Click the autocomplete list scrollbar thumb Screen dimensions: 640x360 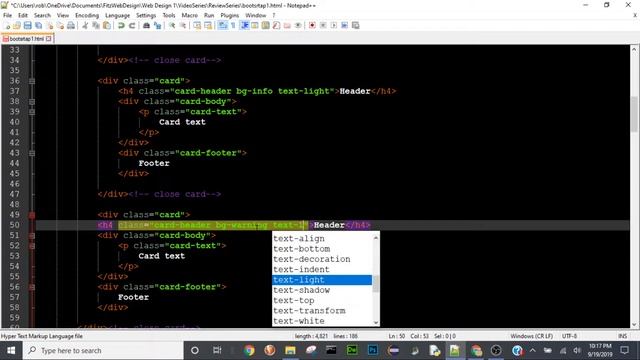pyautogui.click(x=376, y=284)
